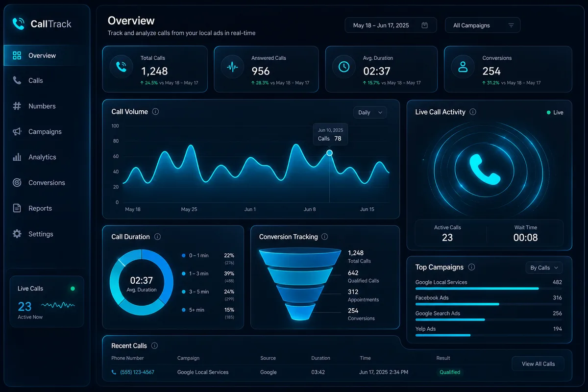This screenshot has width=588, height=392.
Task: Click the Qualified result badge
Action: pyautogui.click(x=450, y=372)
